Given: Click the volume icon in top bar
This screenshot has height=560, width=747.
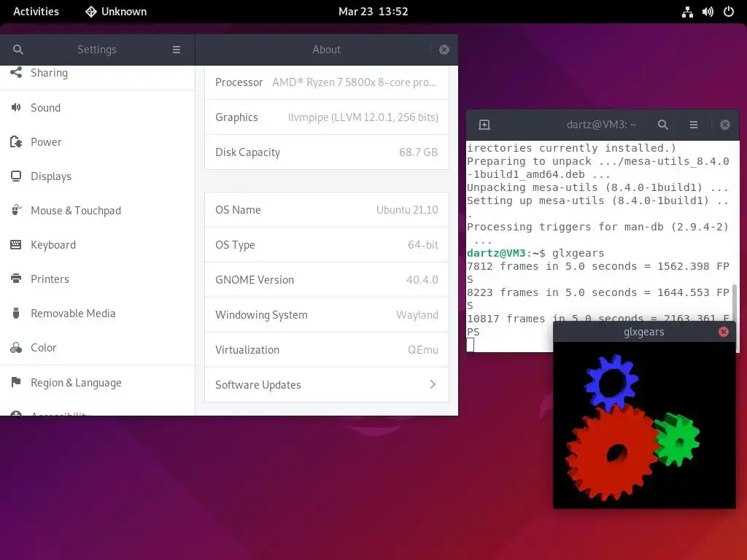Looking at the screenshot, I should (x=708, y=12).
